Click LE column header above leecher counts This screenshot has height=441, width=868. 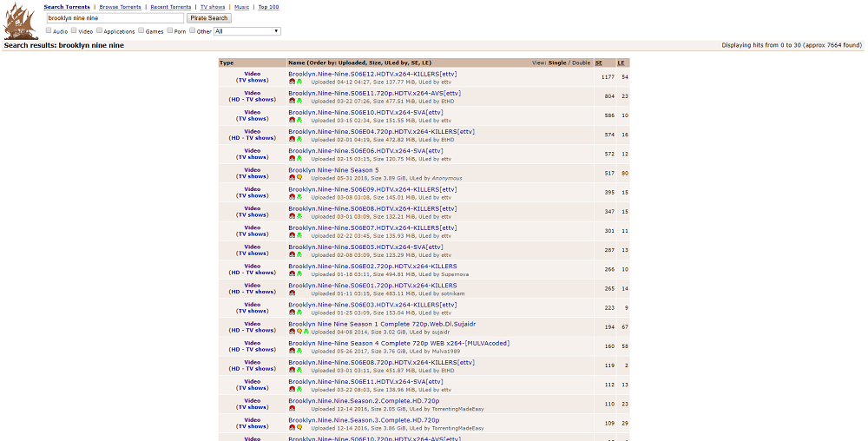point(621,63)
